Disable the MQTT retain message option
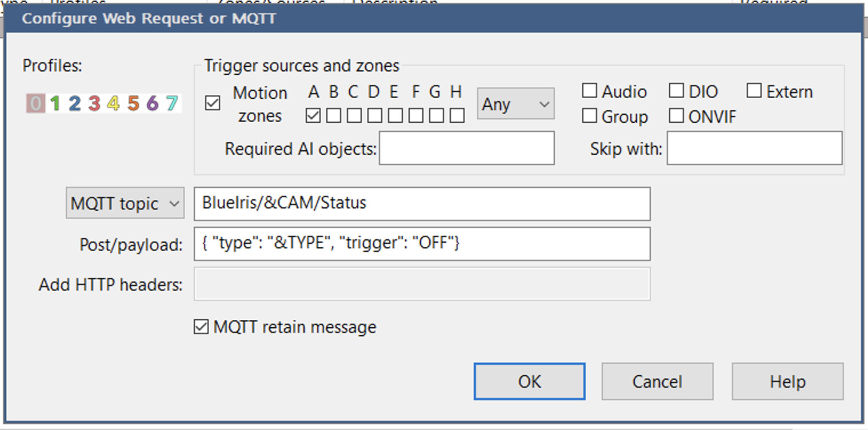The image size is (868, 430). click(x=201, y=327)
